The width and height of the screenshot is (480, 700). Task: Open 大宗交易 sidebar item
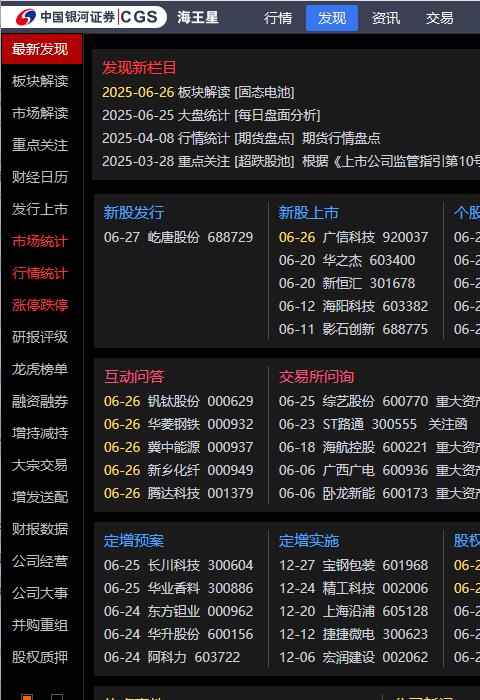click(x=40, y=465)
